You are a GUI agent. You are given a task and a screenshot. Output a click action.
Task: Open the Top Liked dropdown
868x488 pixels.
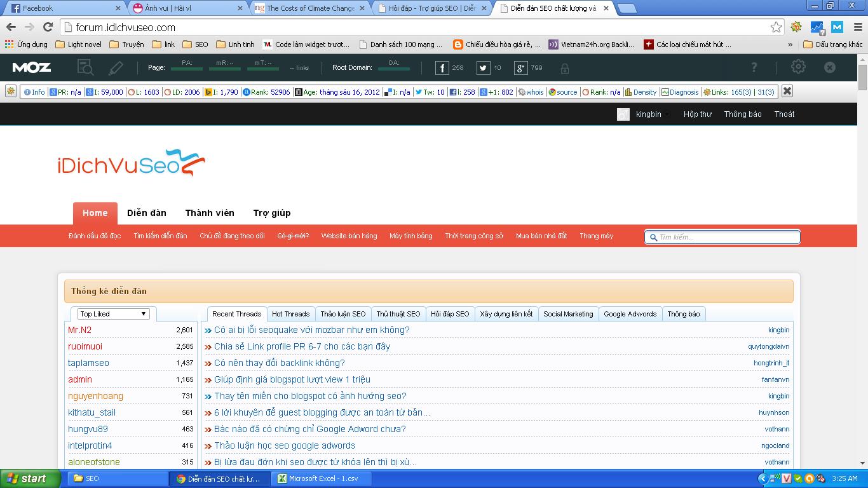pos(113,314)
